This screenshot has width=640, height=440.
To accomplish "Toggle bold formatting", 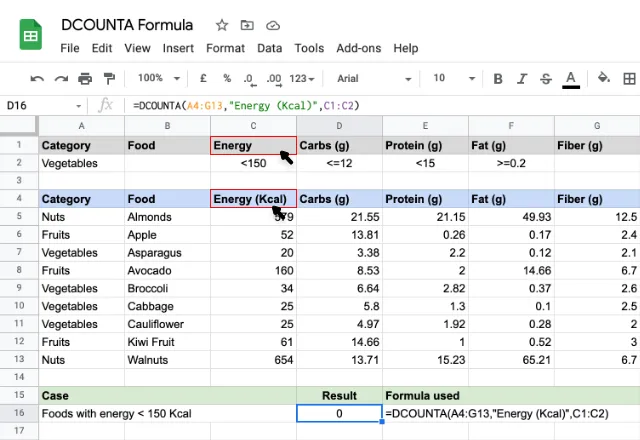I will pos(498,78).
